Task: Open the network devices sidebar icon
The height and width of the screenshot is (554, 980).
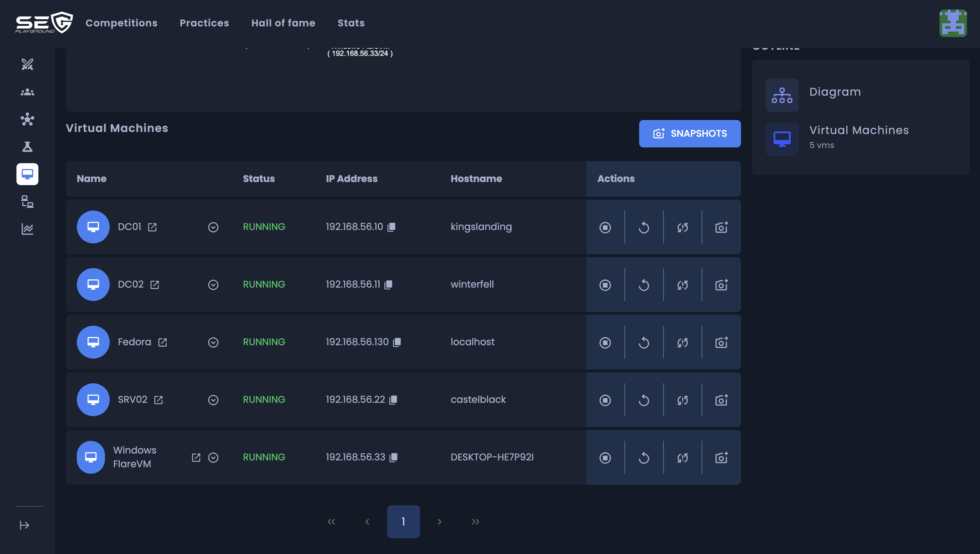Action: click(x=27, y=202)
